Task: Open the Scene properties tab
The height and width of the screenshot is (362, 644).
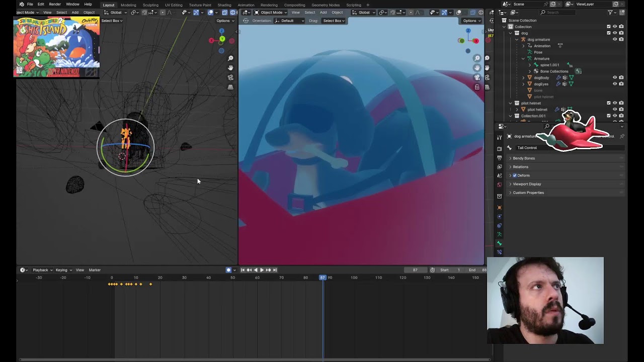Action: point(499,175)
